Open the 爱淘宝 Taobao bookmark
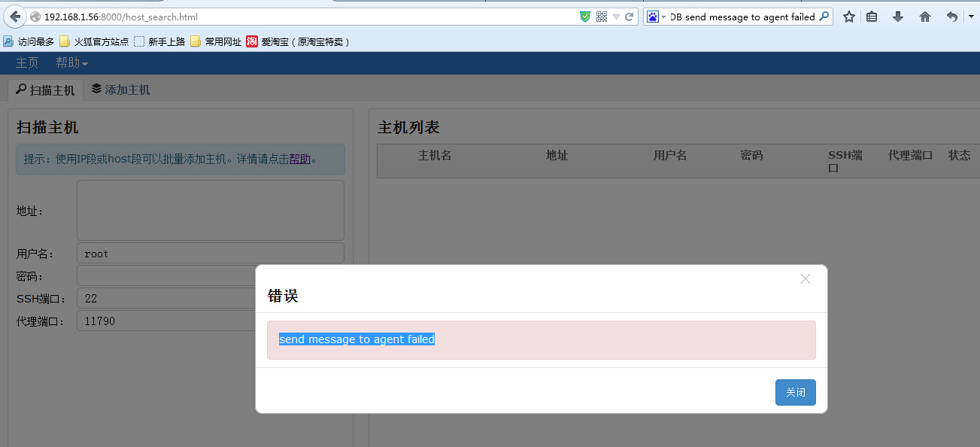The height and width of the screenshot is (447, 980). click(281, 41)
